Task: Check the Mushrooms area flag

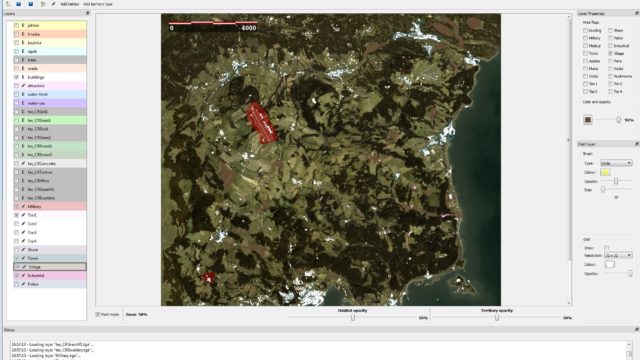Action: [610, 76]
